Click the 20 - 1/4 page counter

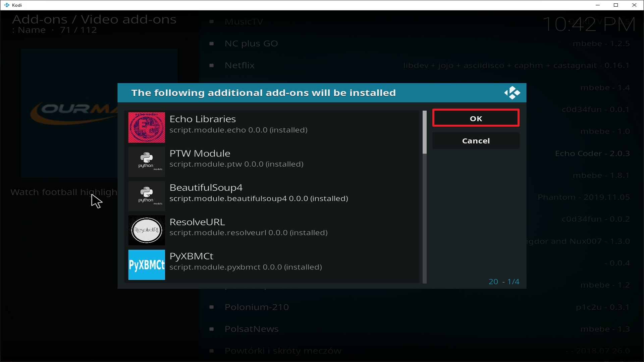[x=504, y=282]
